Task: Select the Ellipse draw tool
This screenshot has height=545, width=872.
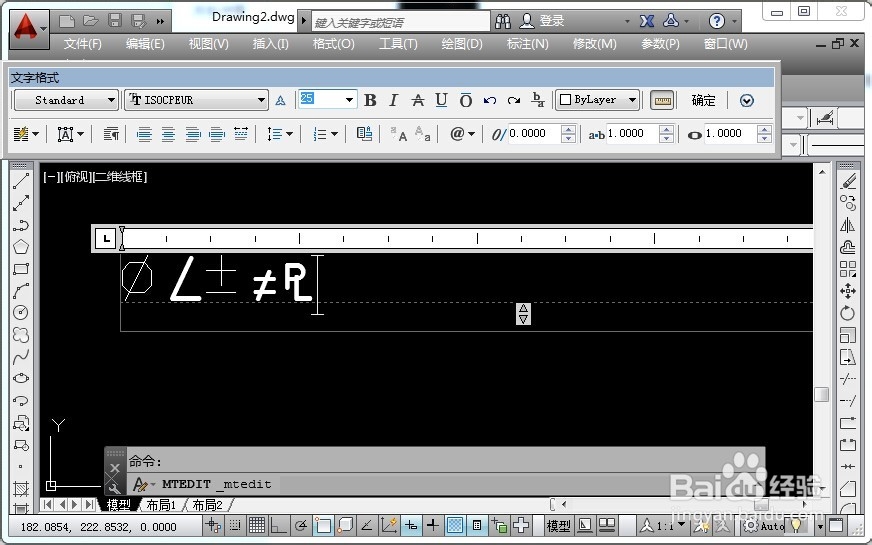Action: click(21, 379)
